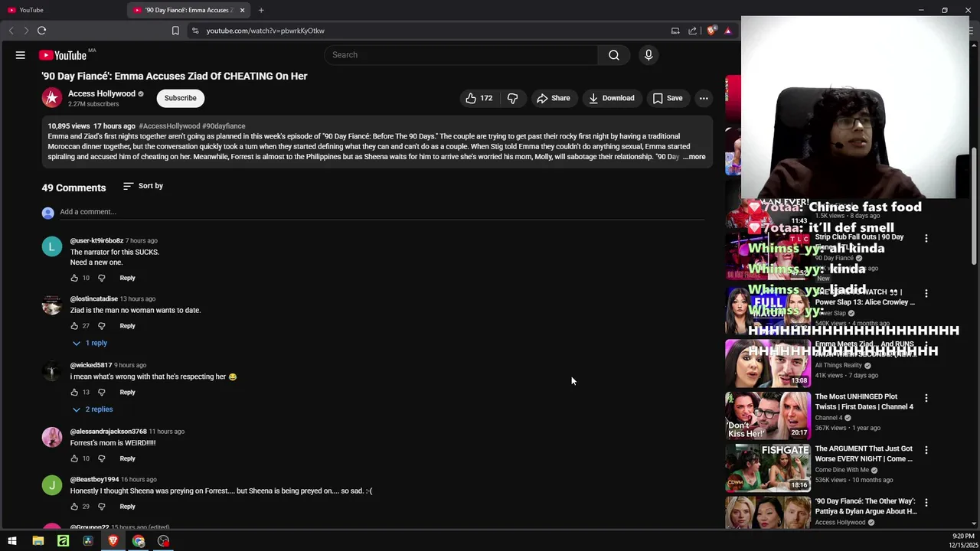
Task: Dislike the video
Action: tap(513, 98)
